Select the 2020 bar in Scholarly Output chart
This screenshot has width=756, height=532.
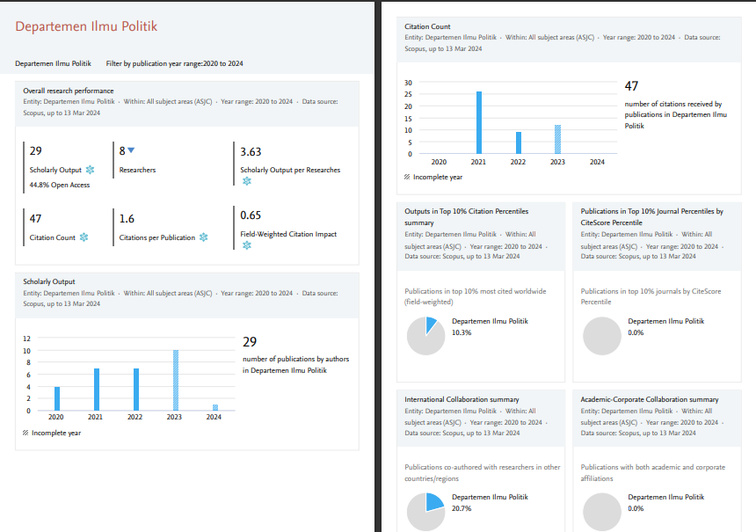pyautogui.click(x=57, y=398)
